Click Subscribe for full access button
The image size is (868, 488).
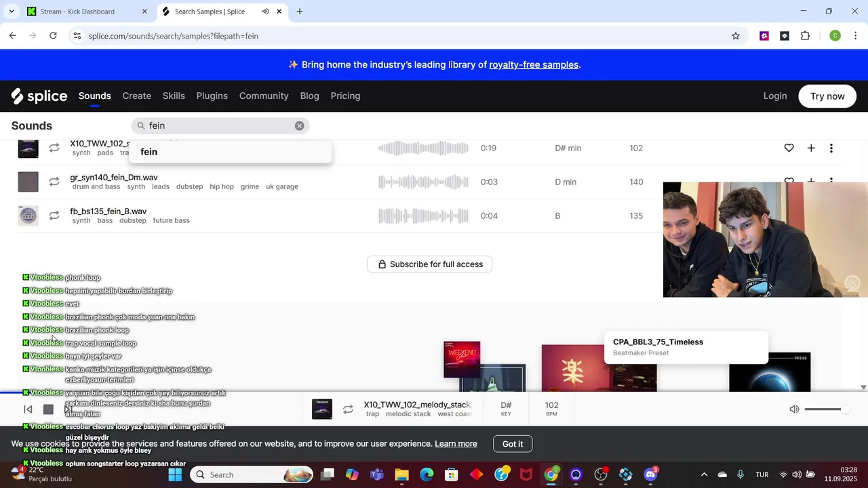[429, 264]
